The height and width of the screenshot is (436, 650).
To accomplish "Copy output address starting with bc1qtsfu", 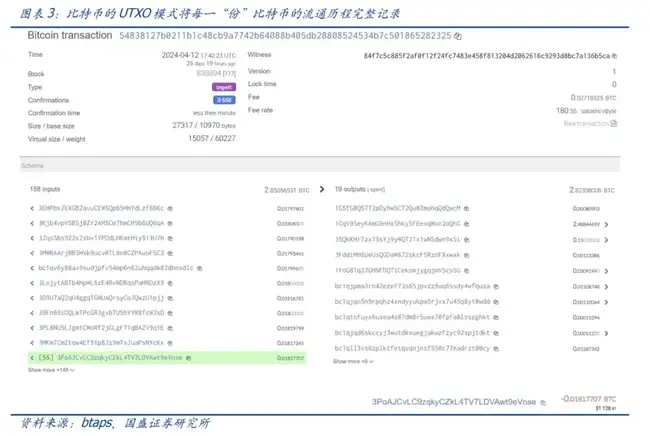I will 496,318.
